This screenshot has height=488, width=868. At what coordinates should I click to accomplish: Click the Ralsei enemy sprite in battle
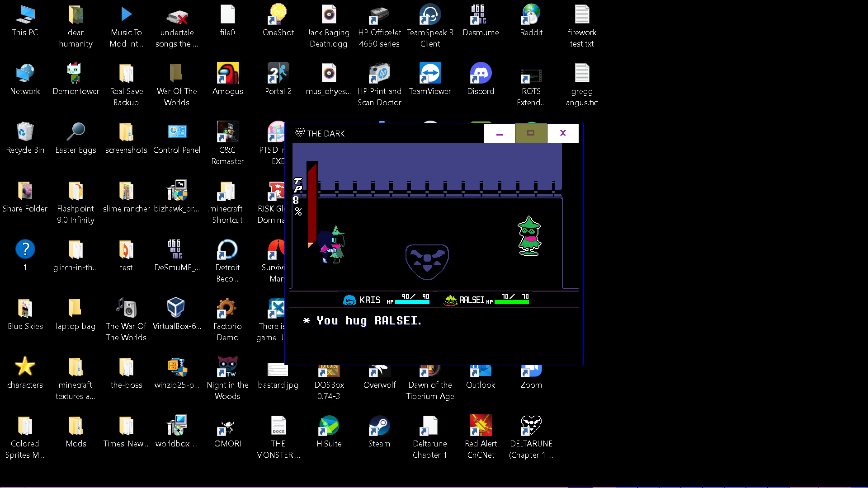[529, 236]
